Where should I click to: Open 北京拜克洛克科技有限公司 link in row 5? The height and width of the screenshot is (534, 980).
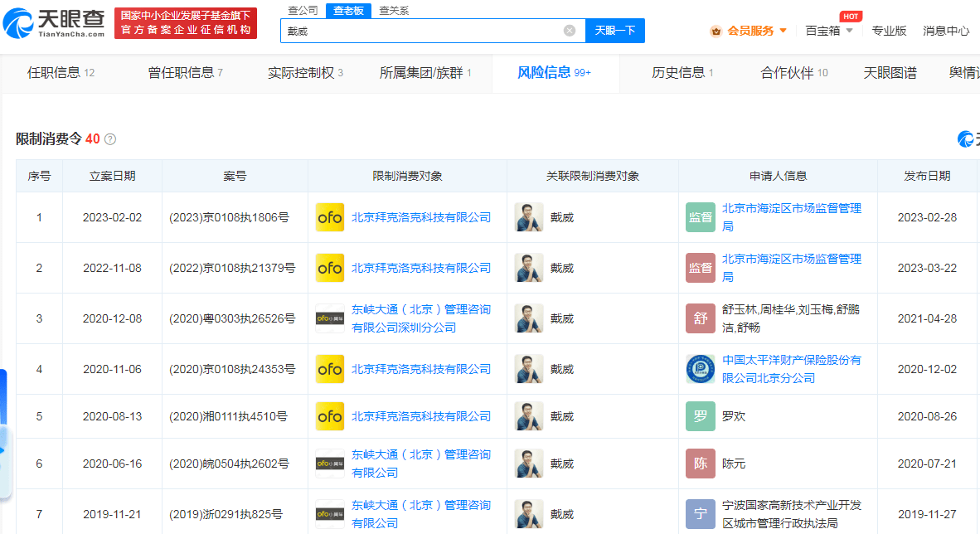click(420, 416)
